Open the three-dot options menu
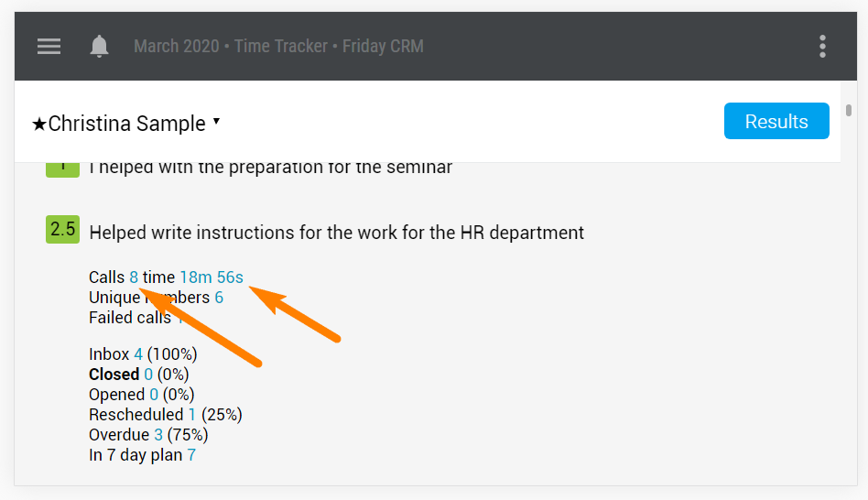The image size is (868, 500). [822, 46]
